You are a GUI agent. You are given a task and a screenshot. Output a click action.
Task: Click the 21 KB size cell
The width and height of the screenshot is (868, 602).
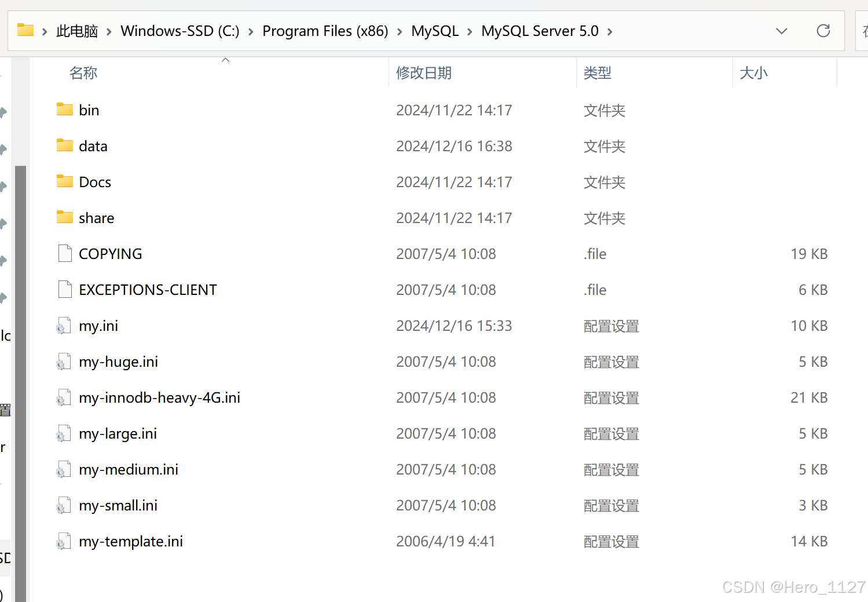point(809,397)
